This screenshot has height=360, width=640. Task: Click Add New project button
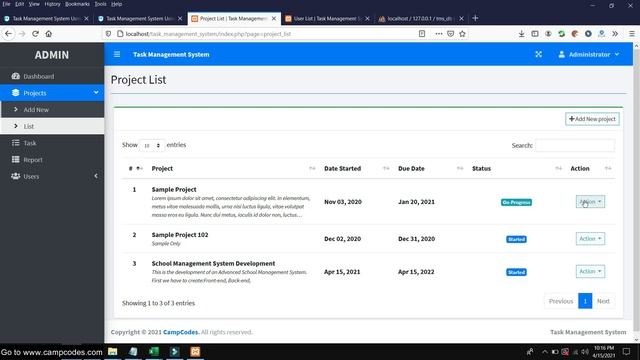click(x=592, y=119)
